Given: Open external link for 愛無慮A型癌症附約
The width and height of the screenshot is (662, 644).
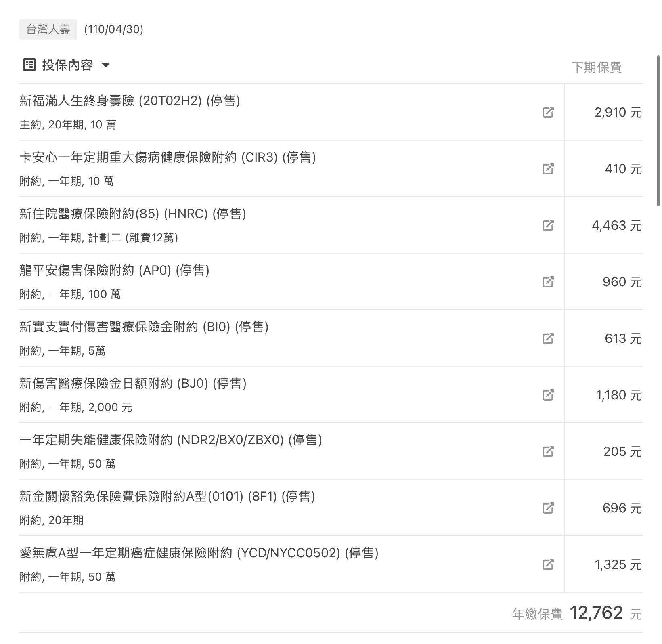Looking at the screenshot, I should [x=548, y=564].
